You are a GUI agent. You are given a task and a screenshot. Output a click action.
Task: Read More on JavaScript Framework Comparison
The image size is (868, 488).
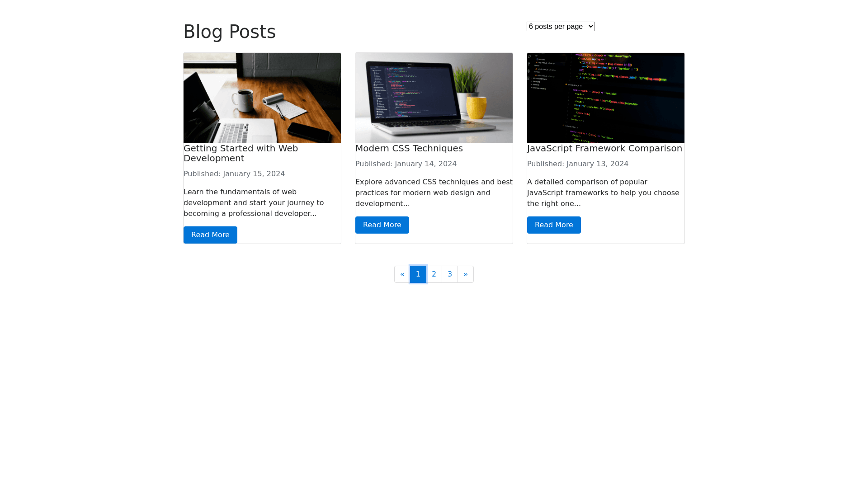pos(554,225)
